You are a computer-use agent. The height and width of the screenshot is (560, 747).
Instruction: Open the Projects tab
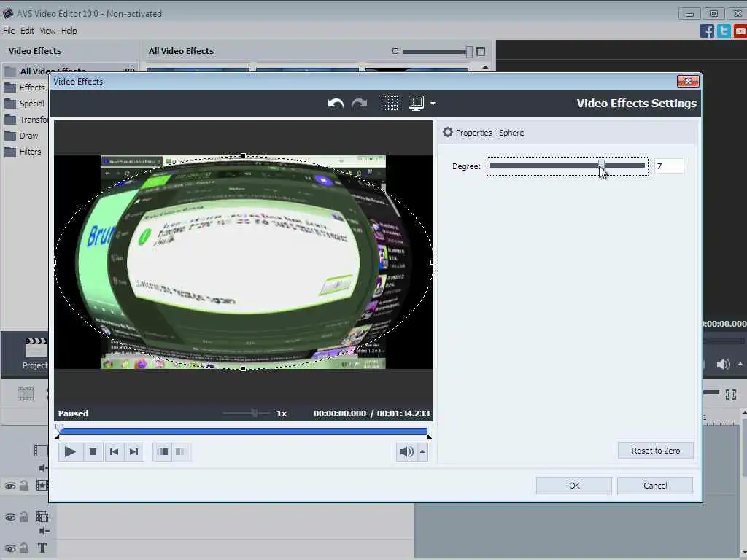(35, 354)
